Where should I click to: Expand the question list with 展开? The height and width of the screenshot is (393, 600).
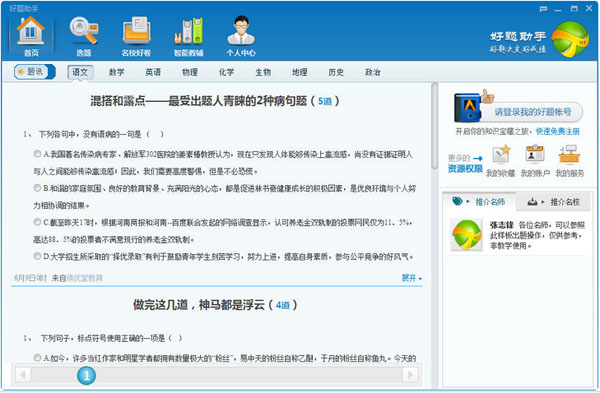coord(411,278)
